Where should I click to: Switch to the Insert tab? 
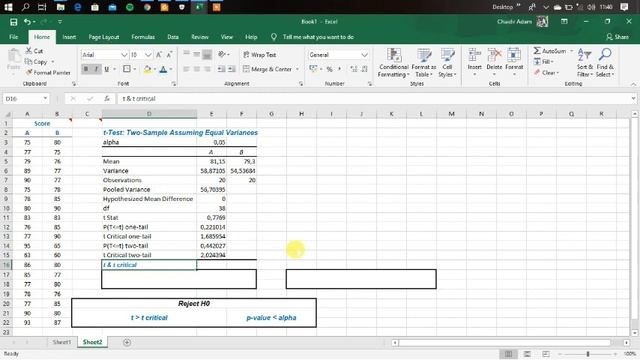click(x=69, y=37)
